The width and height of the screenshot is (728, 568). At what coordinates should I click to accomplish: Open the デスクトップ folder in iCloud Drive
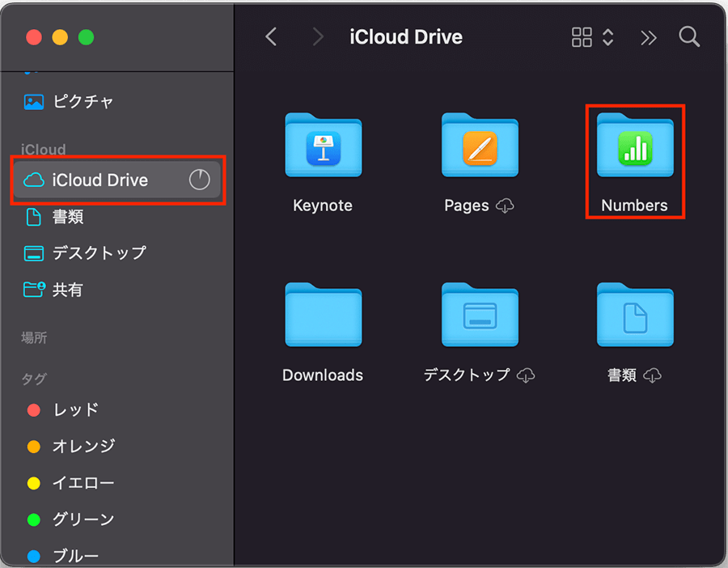tap(480, 315)
